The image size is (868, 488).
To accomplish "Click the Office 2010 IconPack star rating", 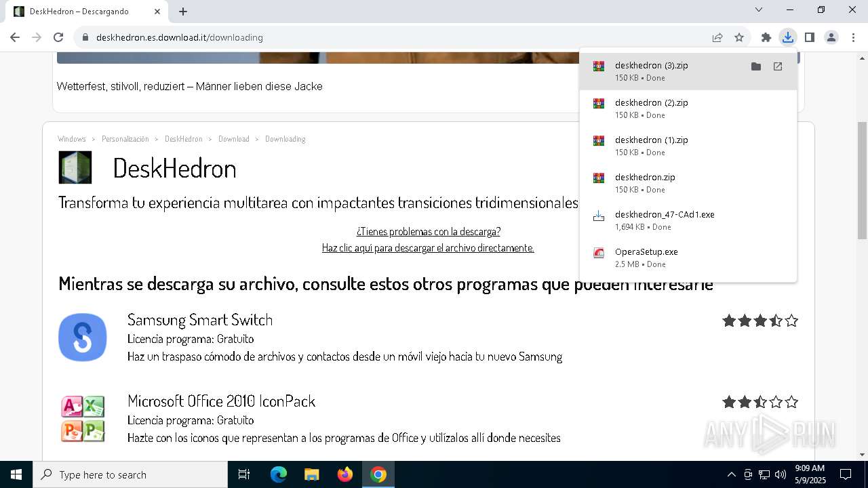I will (x=760, y=402).
